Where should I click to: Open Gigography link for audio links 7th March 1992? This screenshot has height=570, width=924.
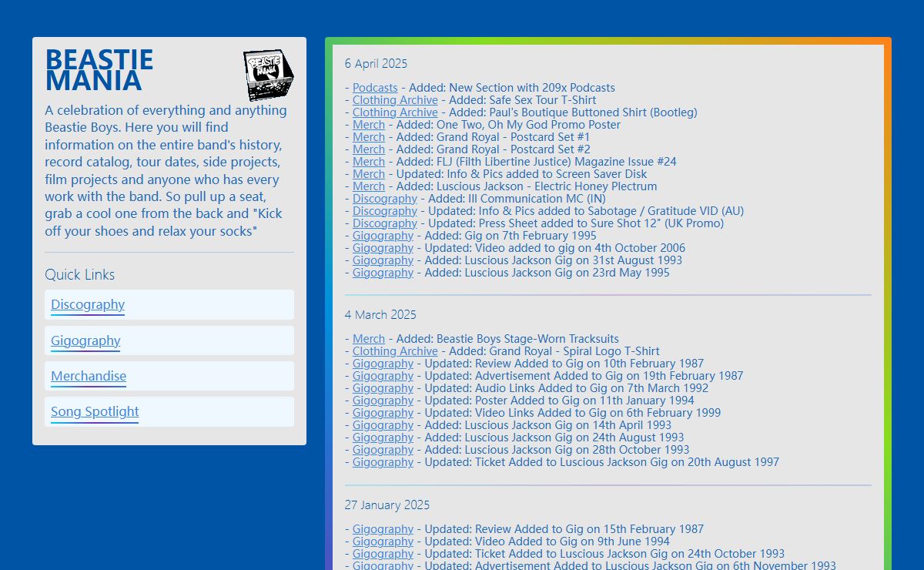pos(383,388)
